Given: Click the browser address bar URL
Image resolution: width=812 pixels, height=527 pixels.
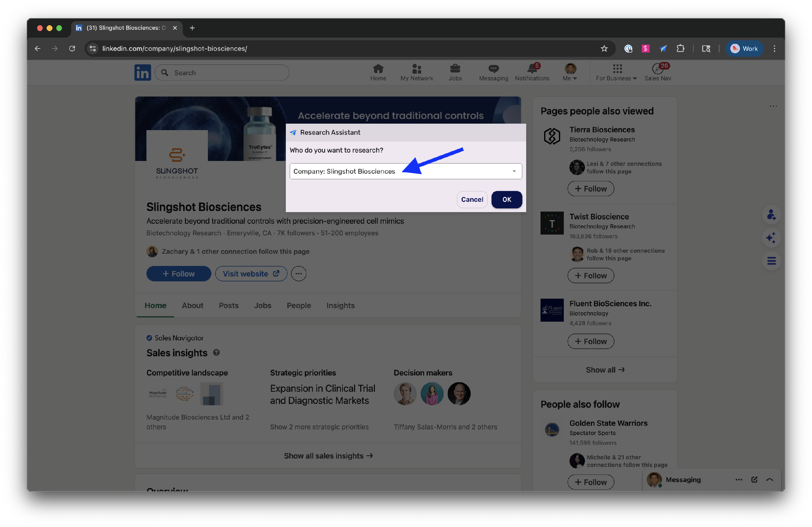Looking at the screenshot, I should point(174,48).
